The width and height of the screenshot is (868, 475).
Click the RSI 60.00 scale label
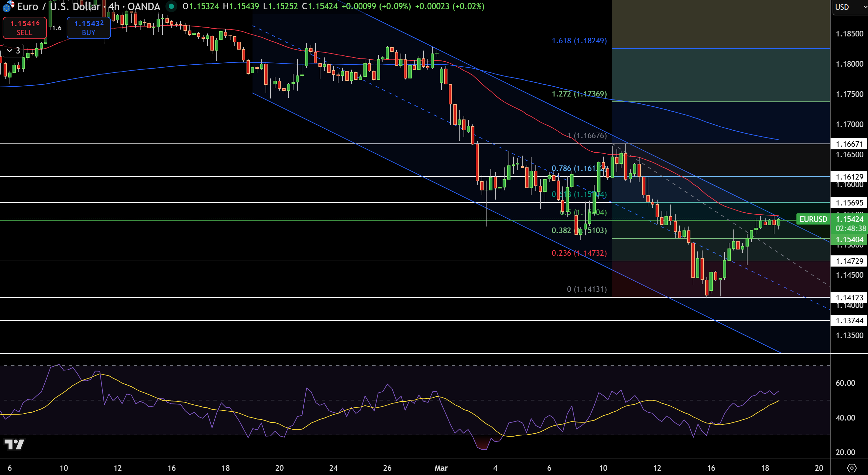click(845, 383)
